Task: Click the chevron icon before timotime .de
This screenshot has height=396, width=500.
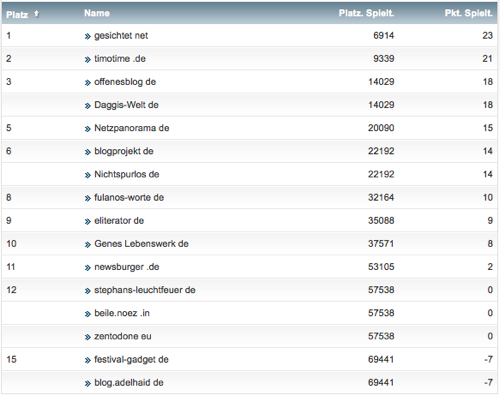Action: point(88,60)
